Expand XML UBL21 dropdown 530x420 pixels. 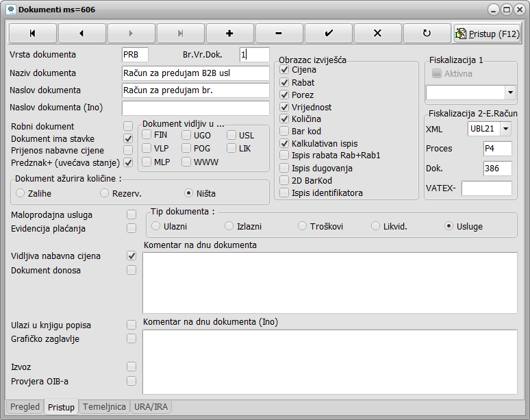click(x=506, y=128)
